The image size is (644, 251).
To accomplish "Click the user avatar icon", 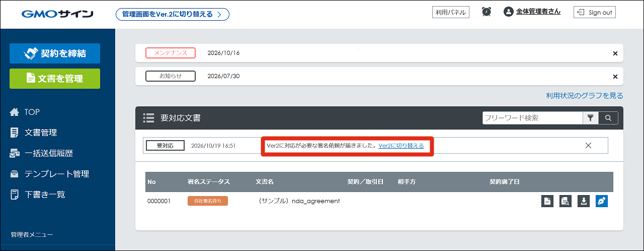I will tap(508, 12).
